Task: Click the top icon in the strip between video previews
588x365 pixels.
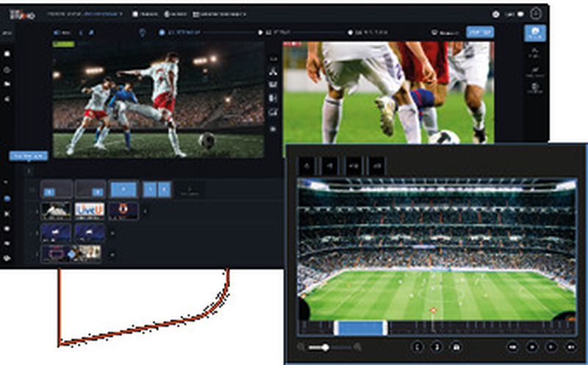Action: point(273,72)
